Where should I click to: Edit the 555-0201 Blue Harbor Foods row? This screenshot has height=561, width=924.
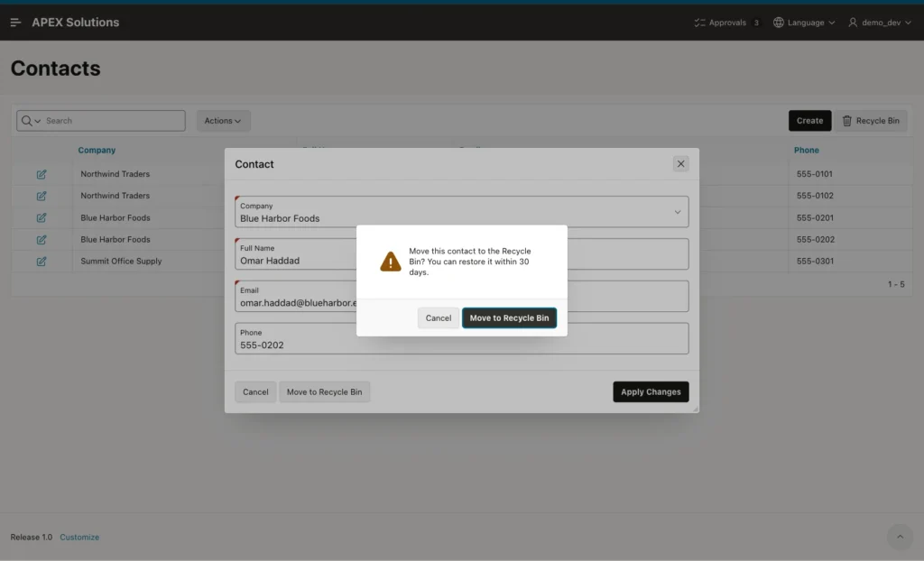click(x=42, y=217)
